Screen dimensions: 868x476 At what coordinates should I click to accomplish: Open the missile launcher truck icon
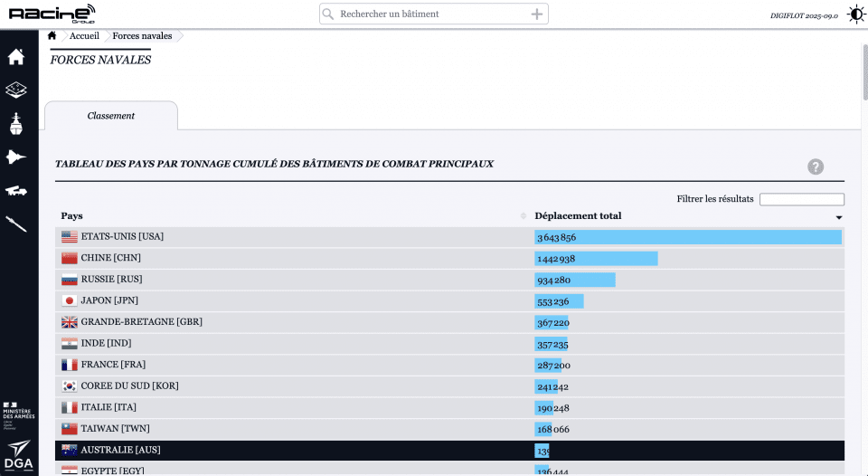(x=16, y=191)
